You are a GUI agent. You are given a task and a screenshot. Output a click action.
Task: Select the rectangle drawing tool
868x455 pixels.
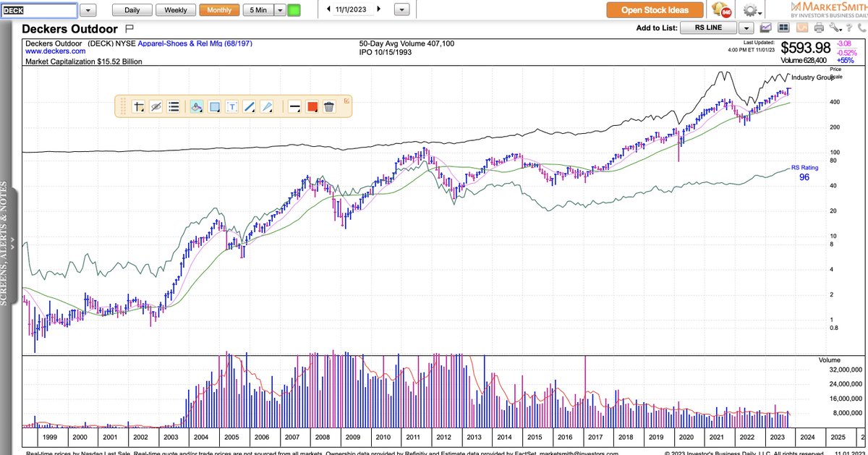(x=214, y=106)
